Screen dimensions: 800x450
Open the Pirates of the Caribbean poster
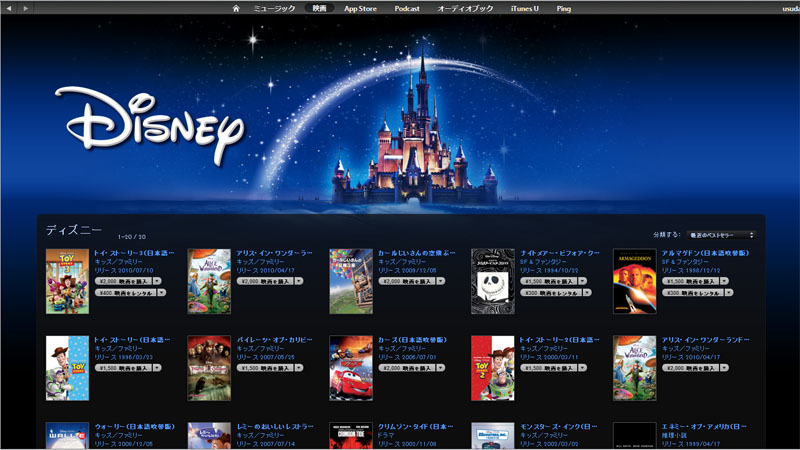[209, 368]
